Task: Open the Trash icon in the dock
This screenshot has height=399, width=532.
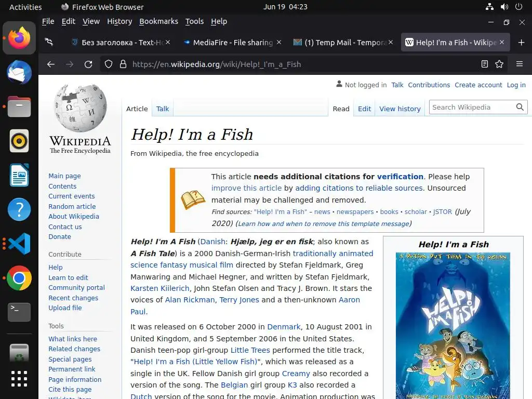Action: point(19,353)
